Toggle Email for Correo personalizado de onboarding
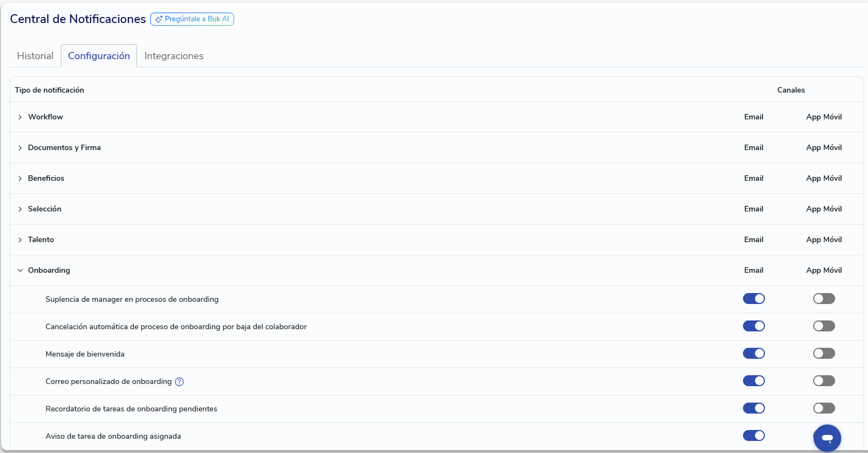868x453 pixels. 753,381
